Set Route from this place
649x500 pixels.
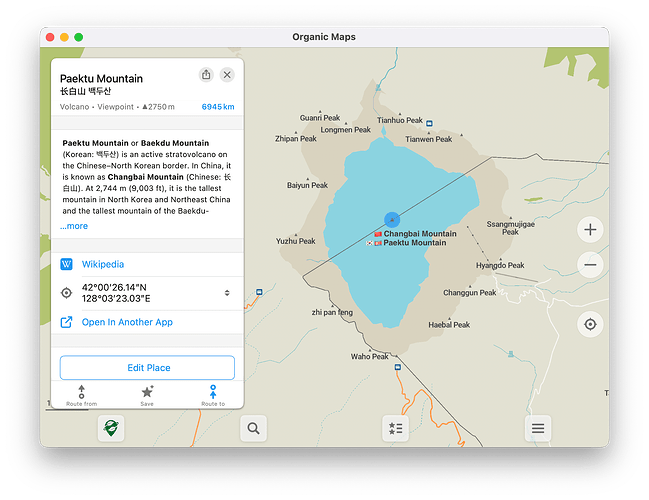(x=82, y=395)
